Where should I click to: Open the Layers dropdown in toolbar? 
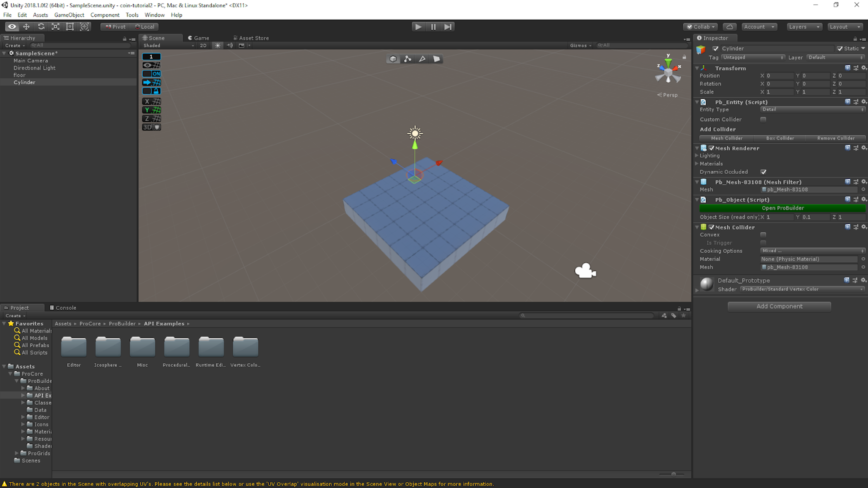(803, 26)
